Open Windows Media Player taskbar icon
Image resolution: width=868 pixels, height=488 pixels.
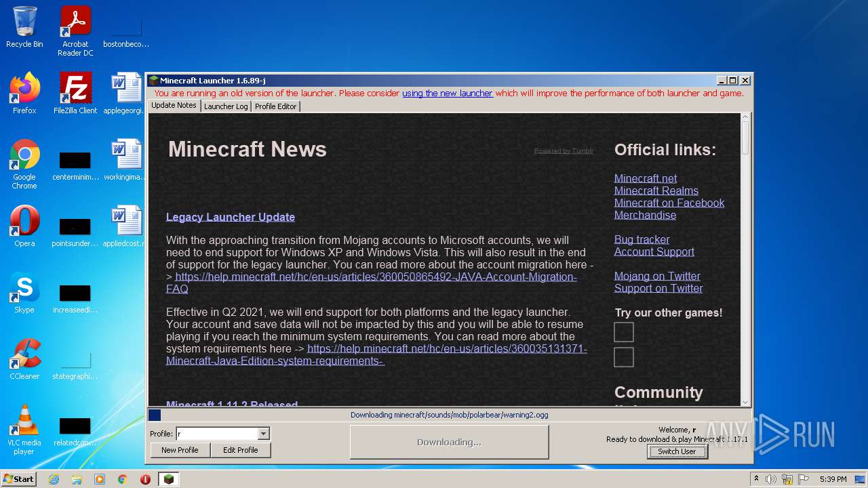100,479
